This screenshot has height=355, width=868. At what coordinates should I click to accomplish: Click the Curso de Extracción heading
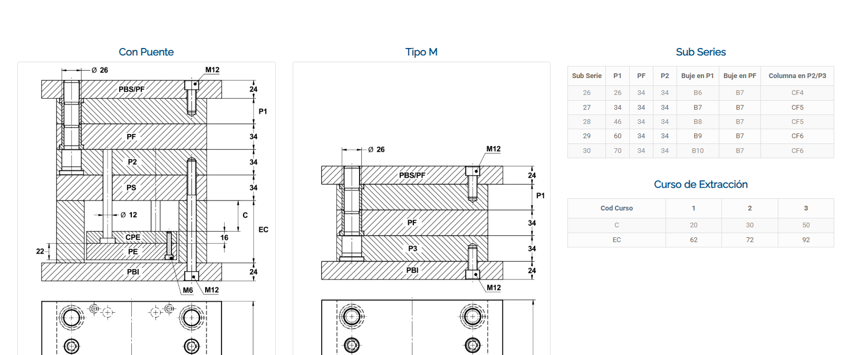[x=700, y=184]
